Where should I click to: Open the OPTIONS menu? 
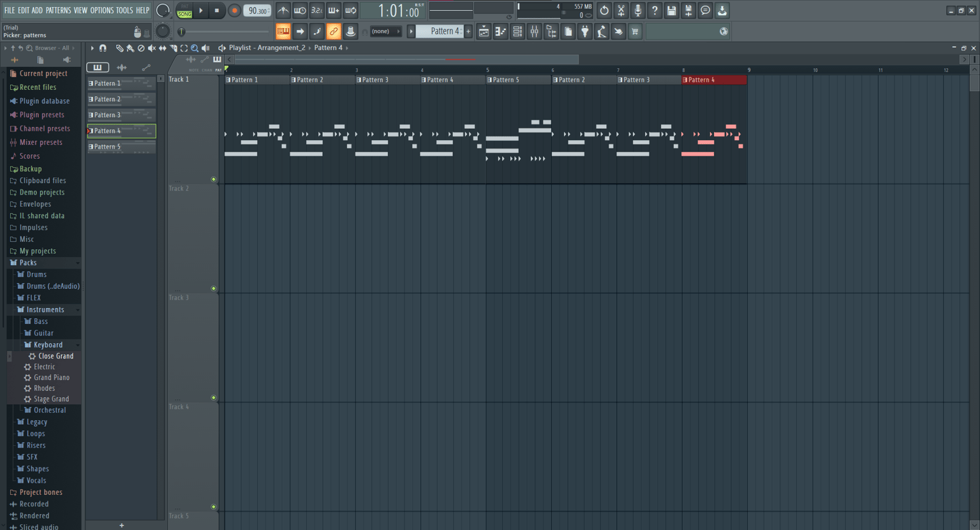pyautogui.click(x=101, y=10)
